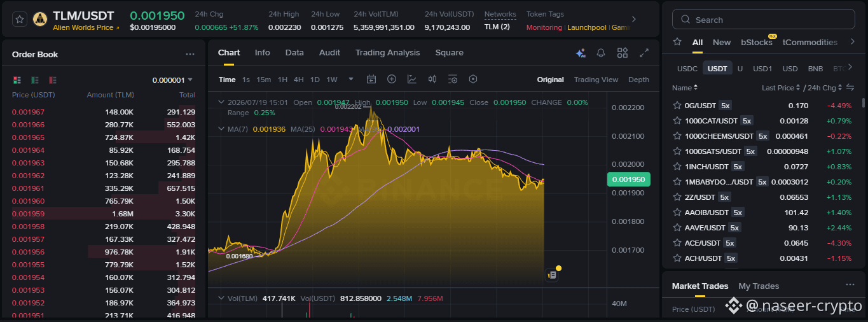Open the chart layout grid icon

pos(623,53)
